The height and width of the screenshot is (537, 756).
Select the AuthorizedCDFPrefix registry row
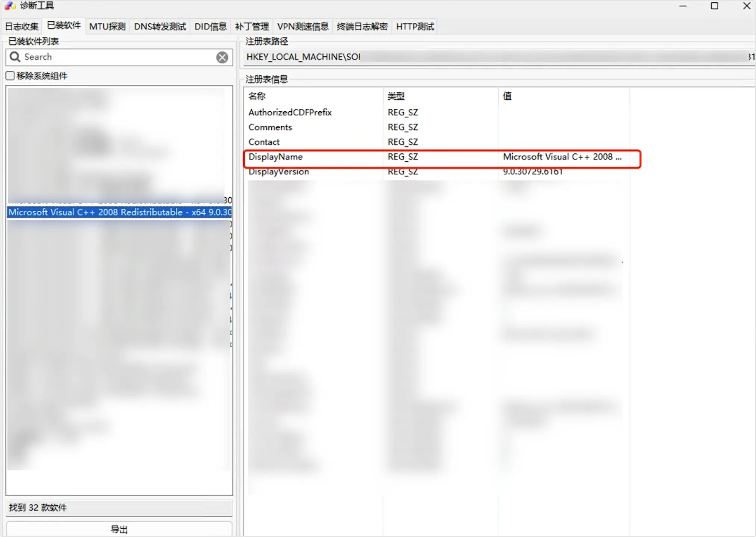[x=437, y=112]
